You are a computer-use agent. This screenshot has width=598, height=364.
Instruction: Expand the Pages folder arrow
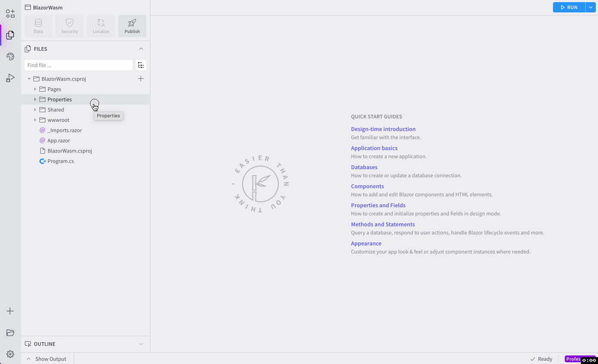click(35, 89)
